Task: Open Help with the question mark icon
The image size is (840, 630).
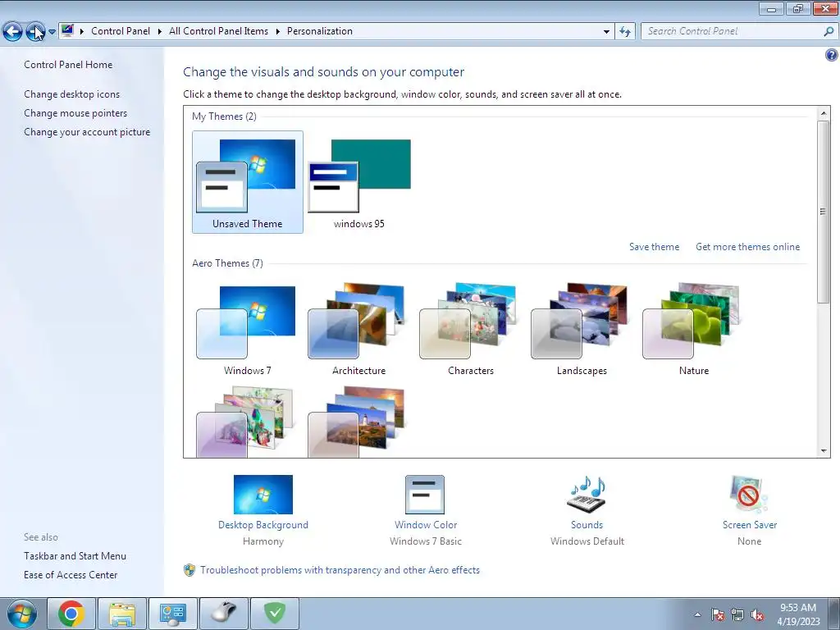Action: click(x=832, y=55)
